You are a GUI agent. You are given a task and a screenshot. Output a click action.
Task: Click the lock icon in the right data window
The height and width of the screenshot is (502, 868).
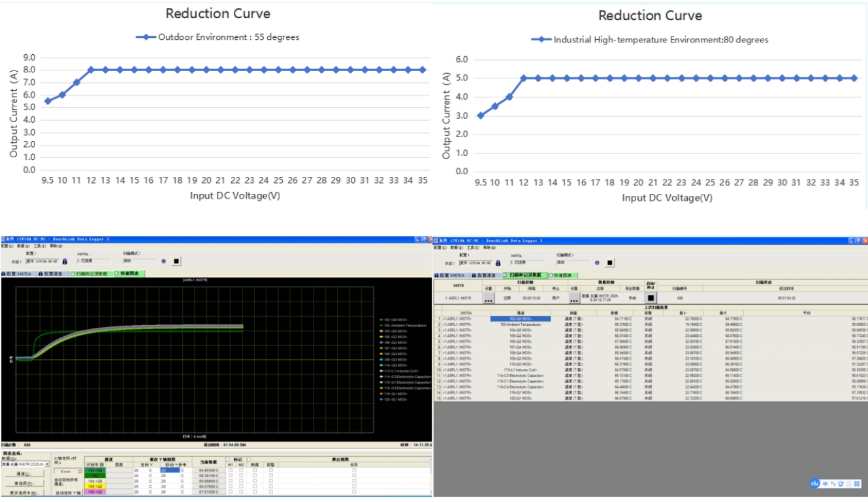(498, 263)
